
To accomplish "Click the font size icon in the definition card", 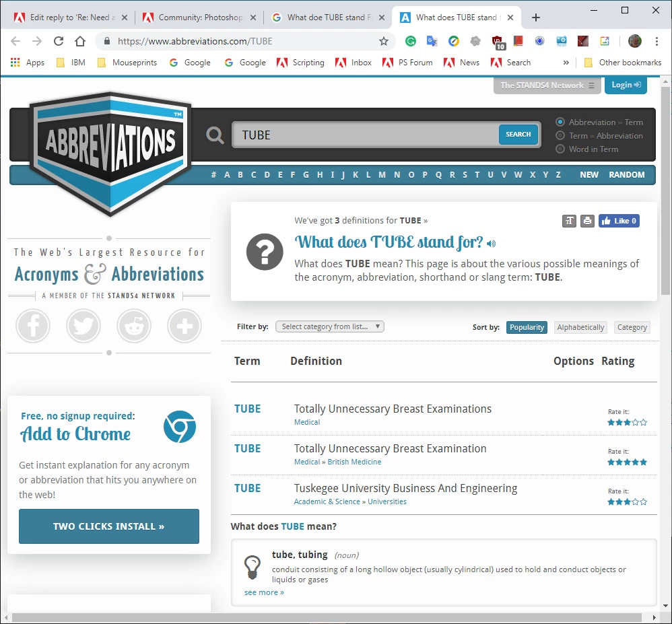I will (569, 221).
